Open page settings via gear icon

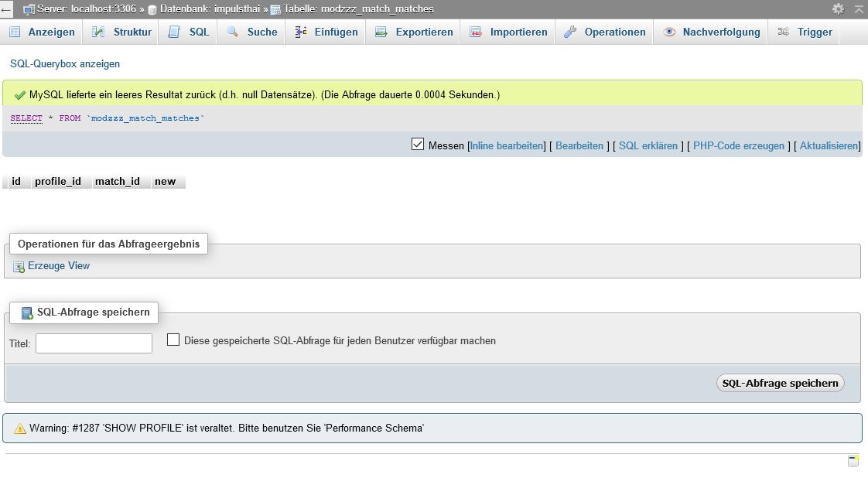[838, 9]
